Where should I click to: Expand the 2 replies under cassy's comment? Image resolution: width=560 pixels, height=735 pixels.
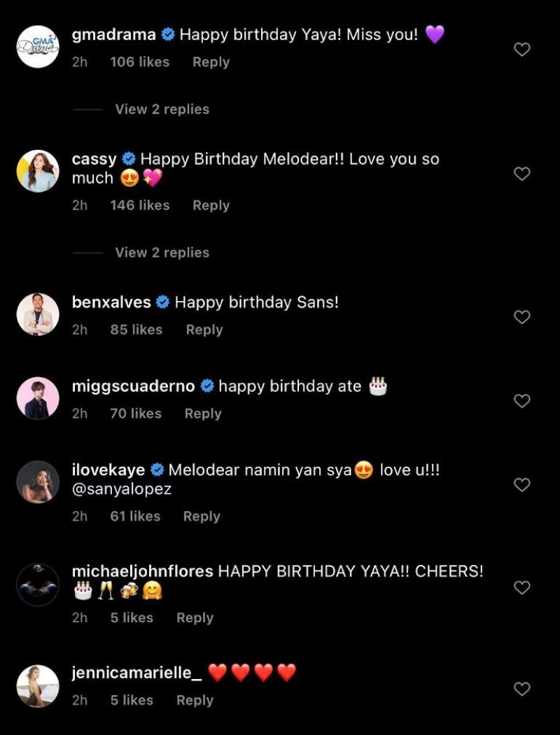tap(162, 253)
